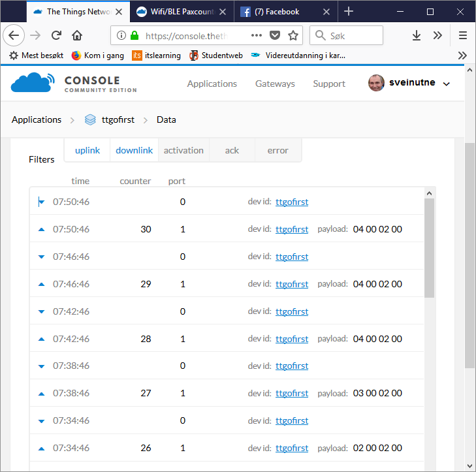The image size is (476, 472).
Task: Click the data list scrollbar thumb
Action: point(429,248)
